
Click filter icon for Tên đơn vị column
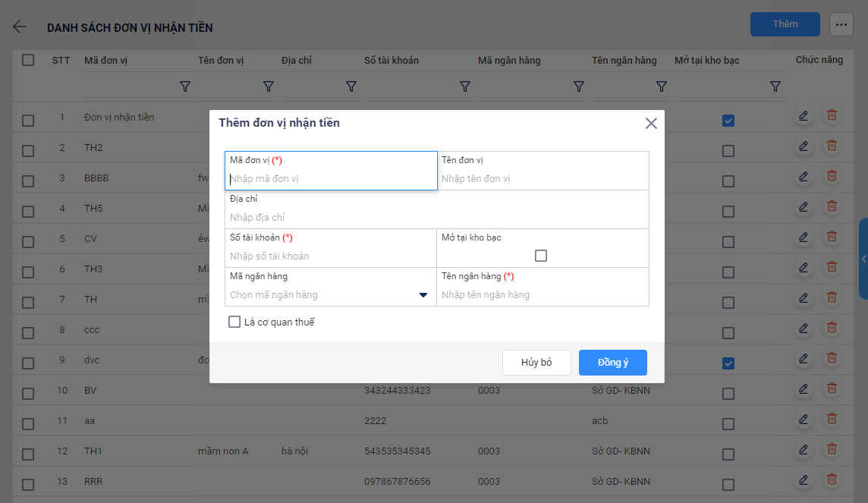(269, 87)
